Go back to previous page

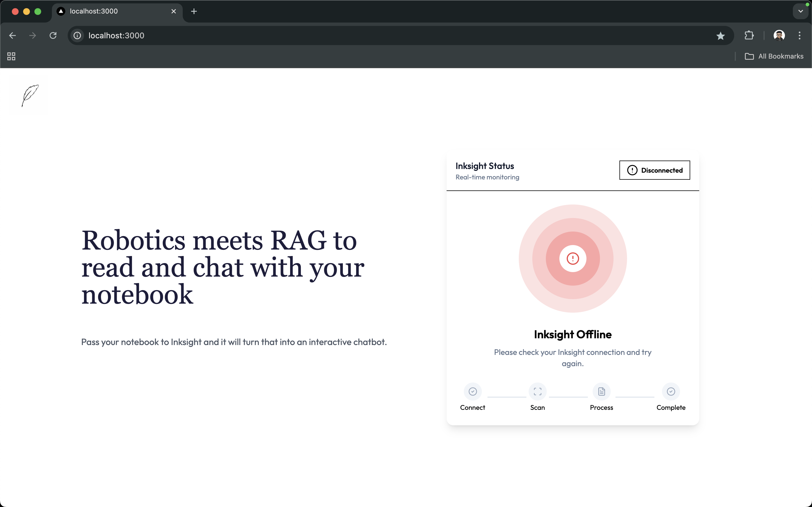point(13,35)
